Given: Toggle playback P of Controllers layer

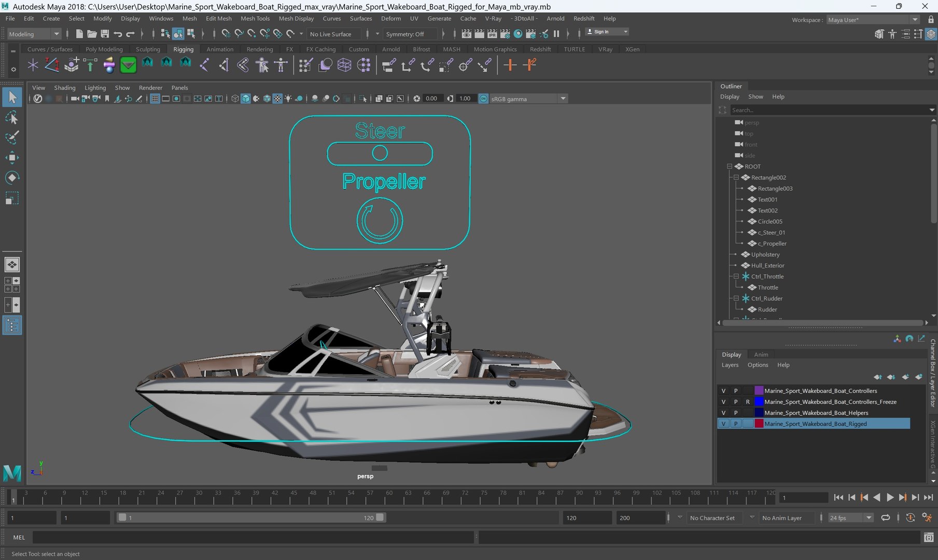Looking at the screenshot, I should 735,391.
